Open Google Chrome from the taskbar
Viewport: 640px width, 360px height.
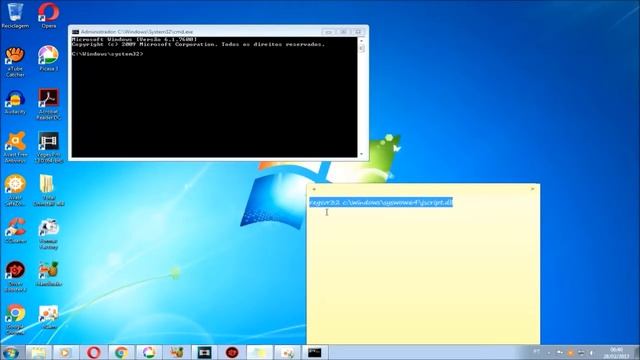(x=121, y=352)
